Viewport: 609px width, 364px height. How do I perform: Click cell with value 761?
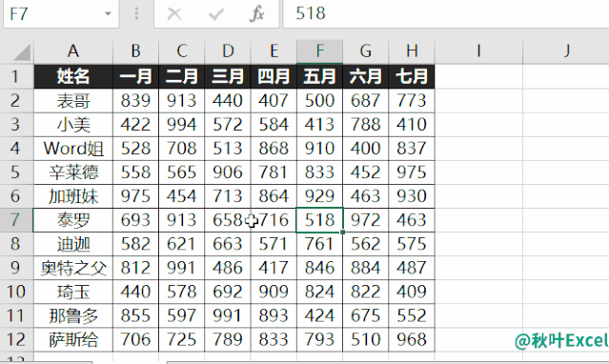coord(319,244)
